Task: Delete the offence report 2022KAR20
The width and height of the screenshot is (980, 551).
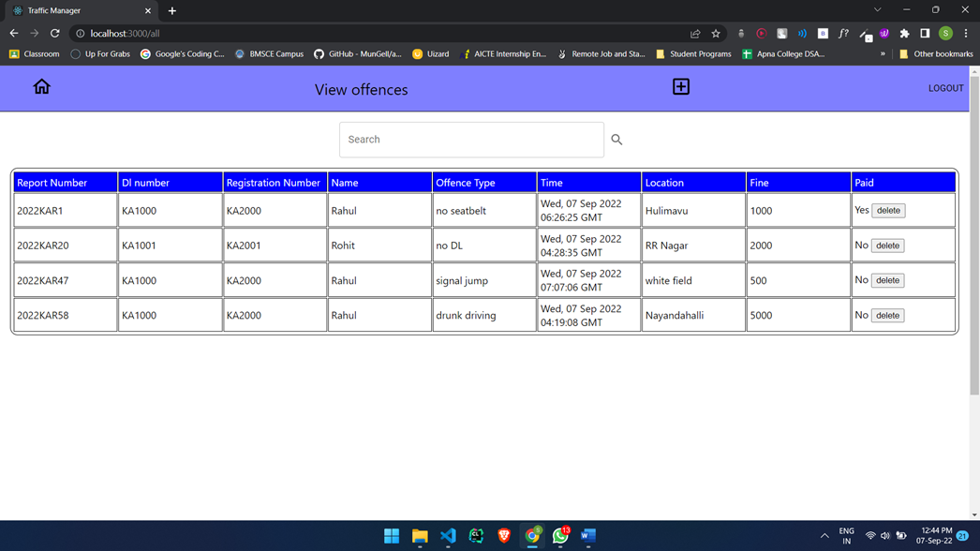Action: click(x=886, y=245)
